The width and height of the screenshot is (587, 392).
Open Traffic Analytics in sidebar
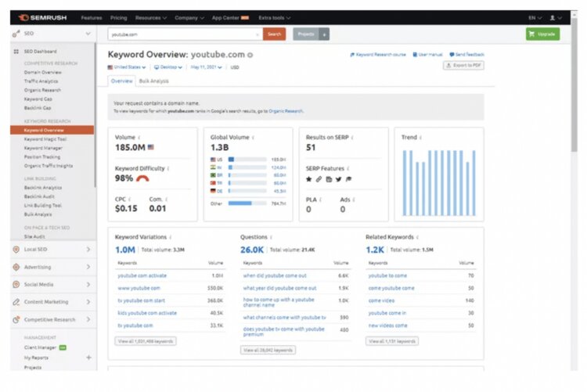click(x=41, y=81)
